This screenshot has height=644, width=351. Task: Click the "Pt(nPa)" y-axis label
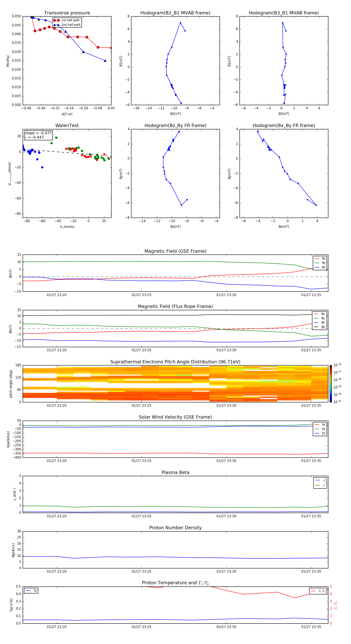[8, 61]
